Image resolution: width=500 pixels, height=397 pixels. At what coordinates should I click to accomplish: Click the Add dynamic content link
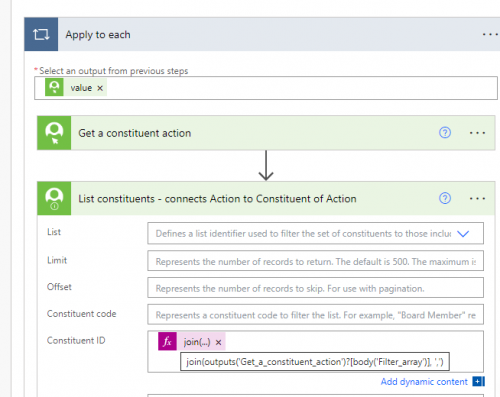tap(424, 382)
